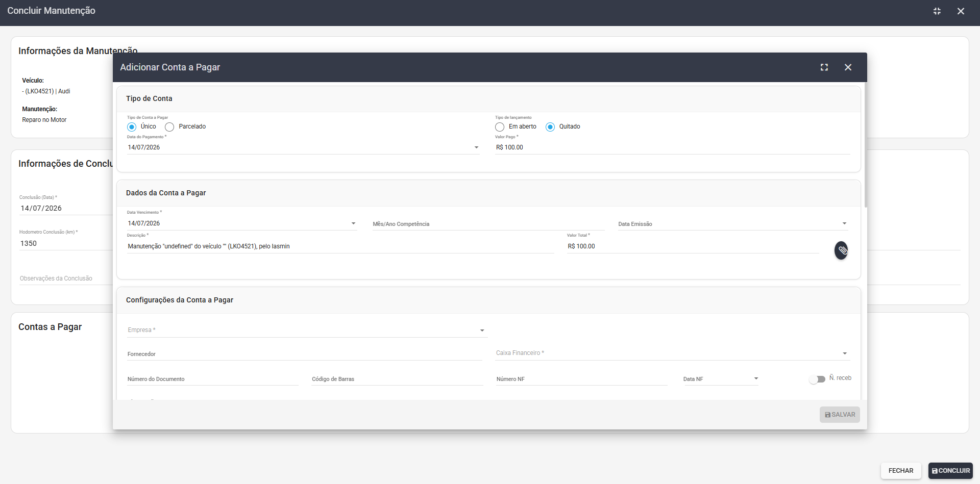980x484 pixels.
Task: Click the paperclip attachment icon button
Action: pos(841,250)
